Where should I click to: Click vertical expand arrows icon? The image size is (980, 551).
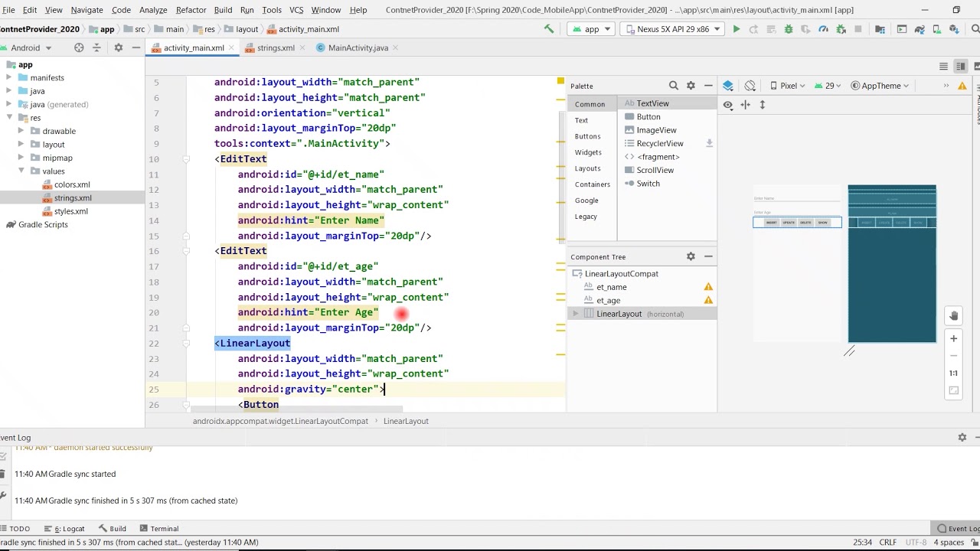(x=763, y=105)
